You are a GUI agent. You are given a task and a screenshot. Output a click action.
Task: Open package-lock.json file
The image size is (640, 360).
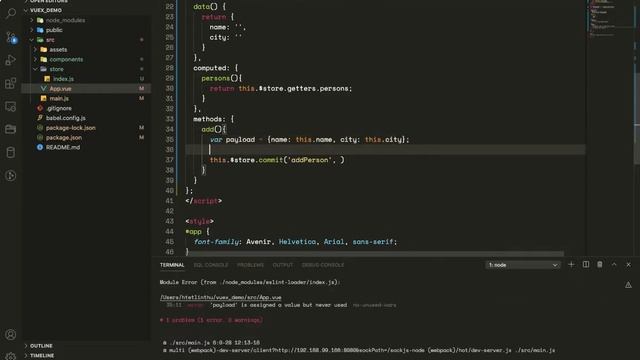[71, 128]
